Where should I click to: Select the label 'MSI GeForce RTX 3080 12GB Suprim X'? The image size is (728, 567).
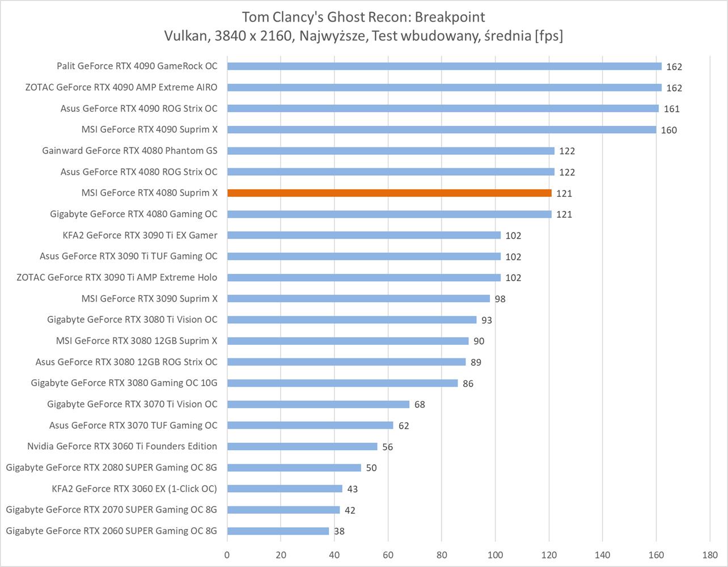(x=137, y=341)
